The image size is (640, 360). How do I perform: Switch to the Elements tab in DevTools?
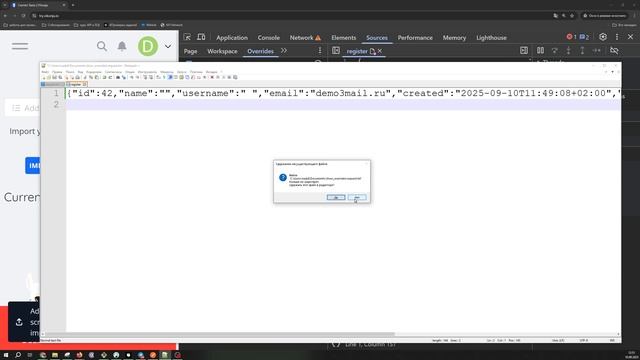[x=344, y=38]
